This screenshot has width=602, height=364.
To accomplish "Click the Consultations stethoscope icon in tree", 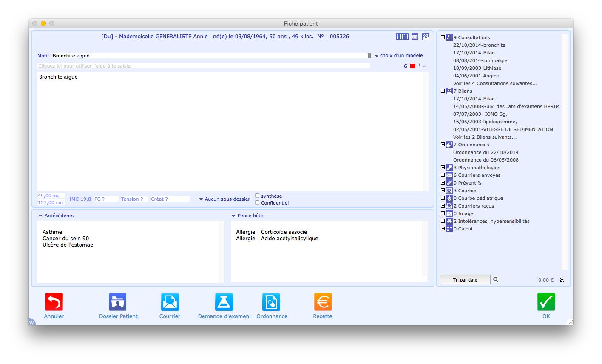I will [449, 37].
